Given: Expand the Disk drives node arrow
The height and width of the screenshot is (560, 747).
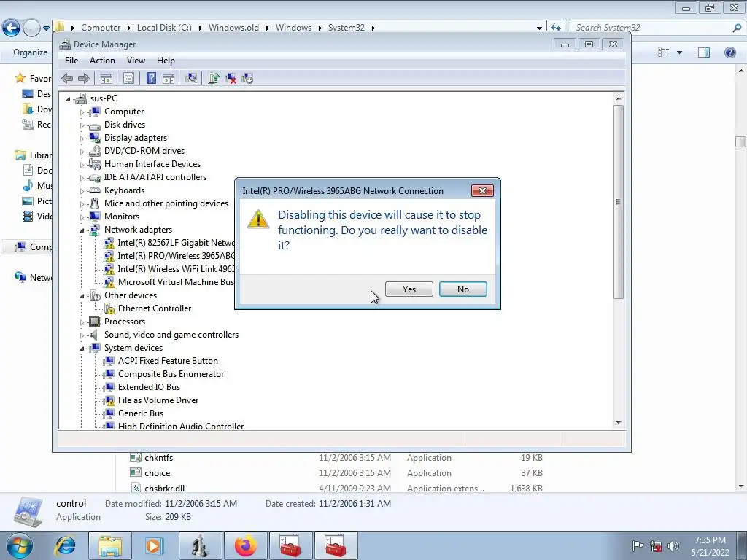Looking at the screenshot, I should 82,125.
